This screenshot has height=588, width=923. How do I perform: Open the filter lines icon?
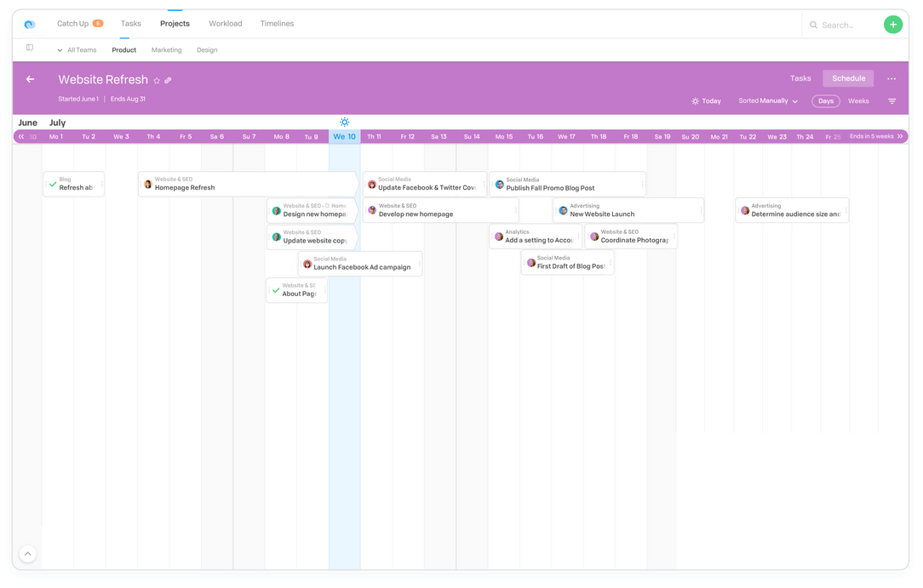tap(891, 101)
